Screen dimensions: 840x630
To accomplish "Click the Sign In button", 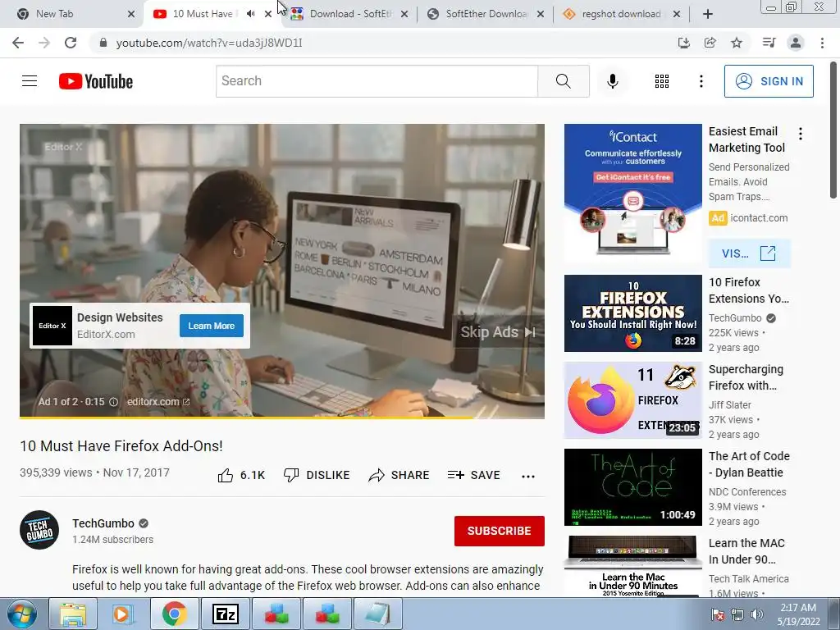I will point(768,81).
